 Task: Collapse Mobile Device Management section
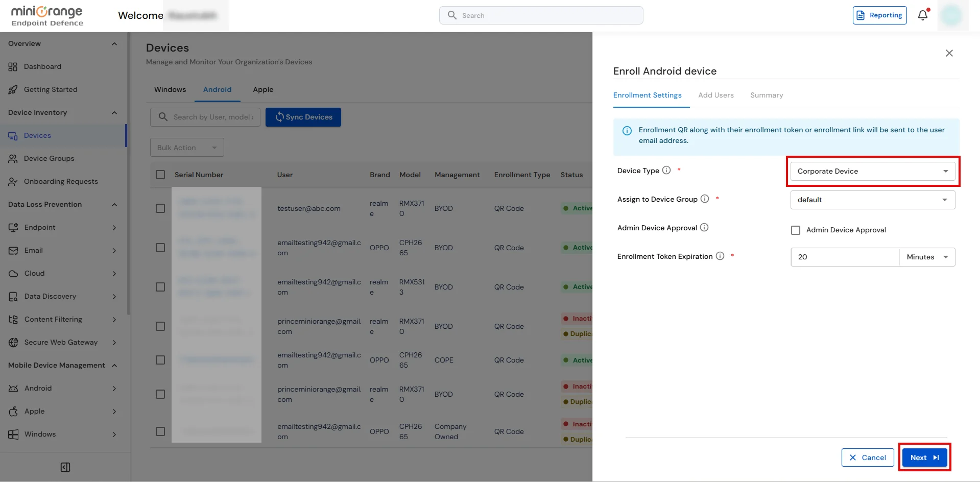114,366
